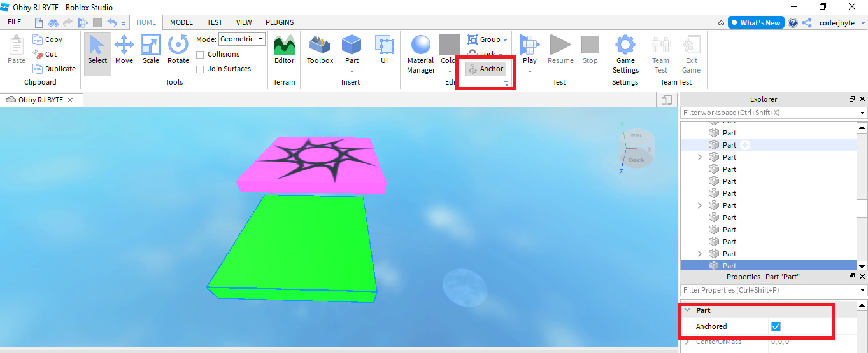The height and width of the screenshot is (353, 868).
Task: Toggle the Anchor tool
Action: tap(485, 69)
